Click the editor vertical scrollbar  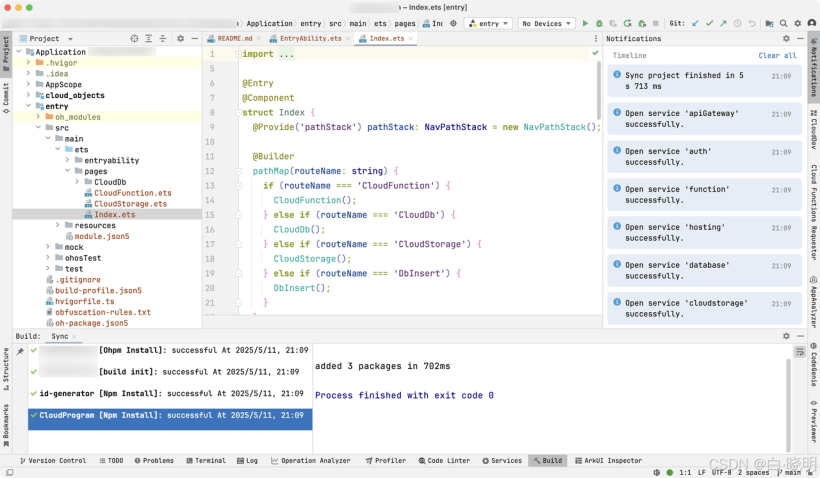coord(599,90)
